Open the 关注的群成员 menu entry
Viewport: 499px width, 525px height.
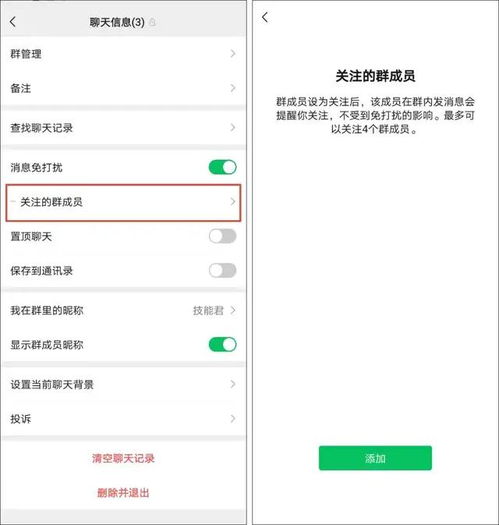coord(123,203)
